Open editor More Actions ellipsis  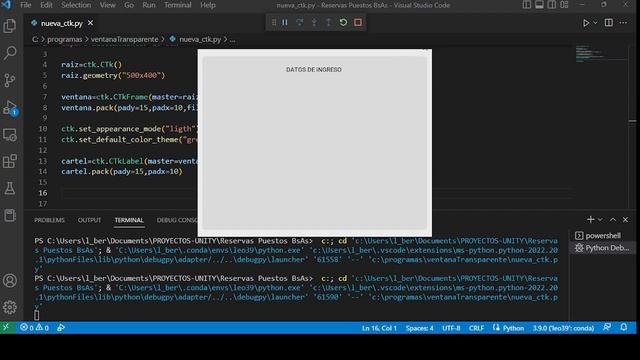click(x=623, y=23)
